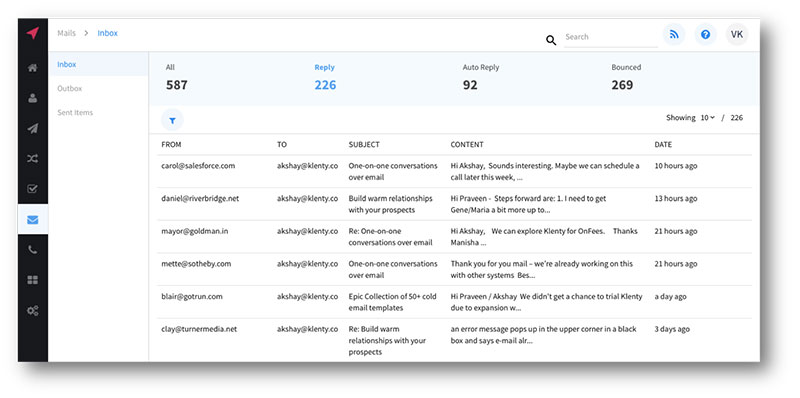Viewport: 800px width, 398px height.
Task: Open the help question mark icon
Action: 705,35
